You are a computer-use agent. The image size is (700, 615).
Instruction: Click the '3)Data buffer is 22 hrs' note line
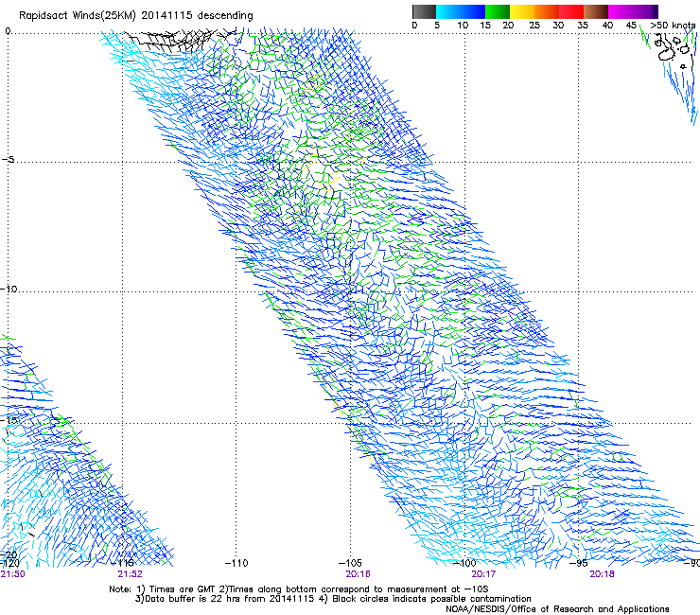(x=333, y=599)
